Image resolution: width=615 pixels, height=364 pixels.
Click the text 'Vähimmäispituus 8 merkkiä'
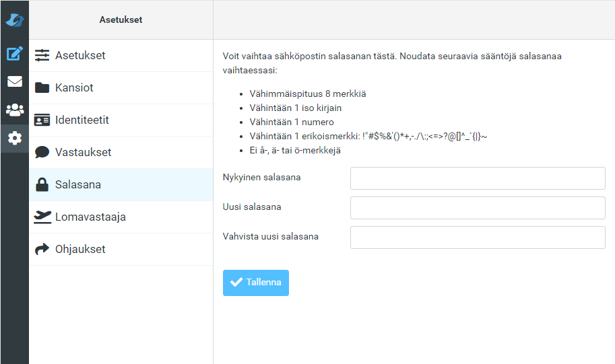(x=307, y=94)
